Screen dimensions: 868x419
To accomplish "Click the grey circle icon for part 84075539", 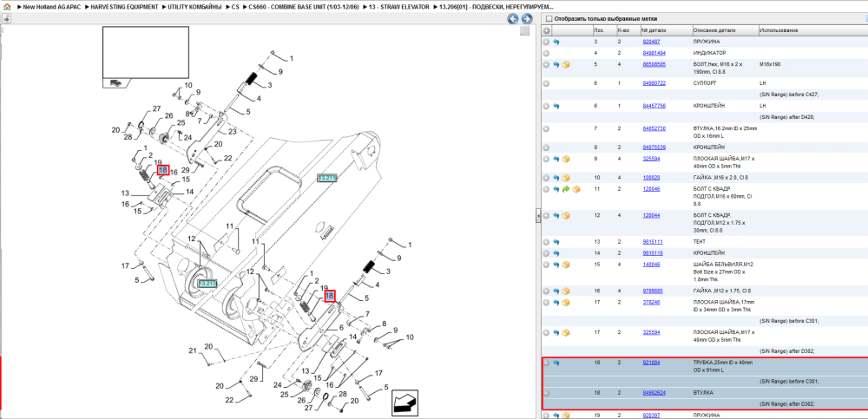I will tap(546, 147).
